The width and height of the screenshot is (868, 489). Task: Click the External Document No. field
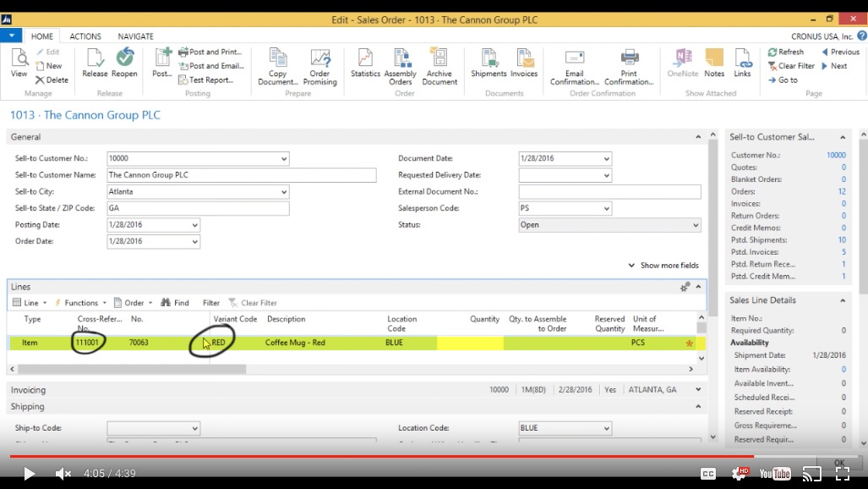[x=609, y=192]
